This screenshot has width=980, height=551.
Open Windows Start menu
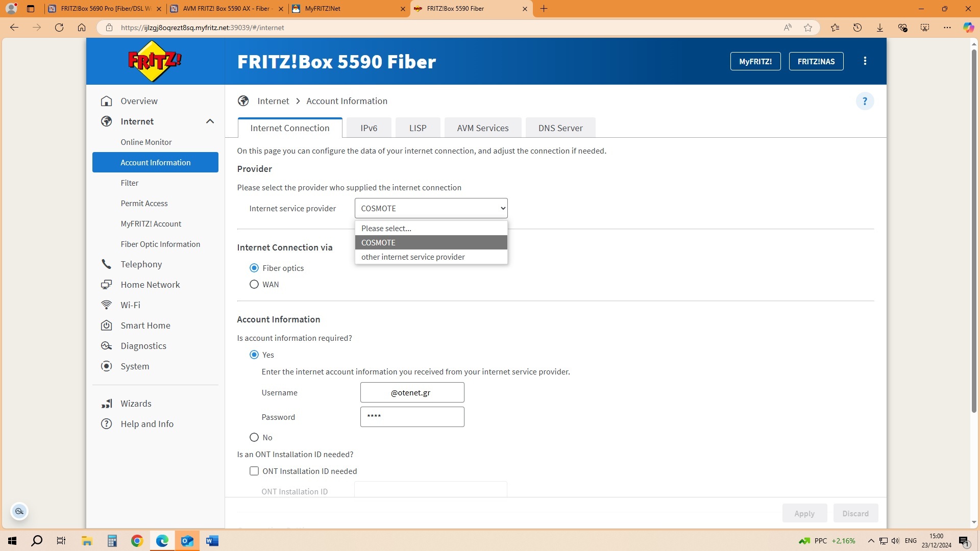point(12,541)
